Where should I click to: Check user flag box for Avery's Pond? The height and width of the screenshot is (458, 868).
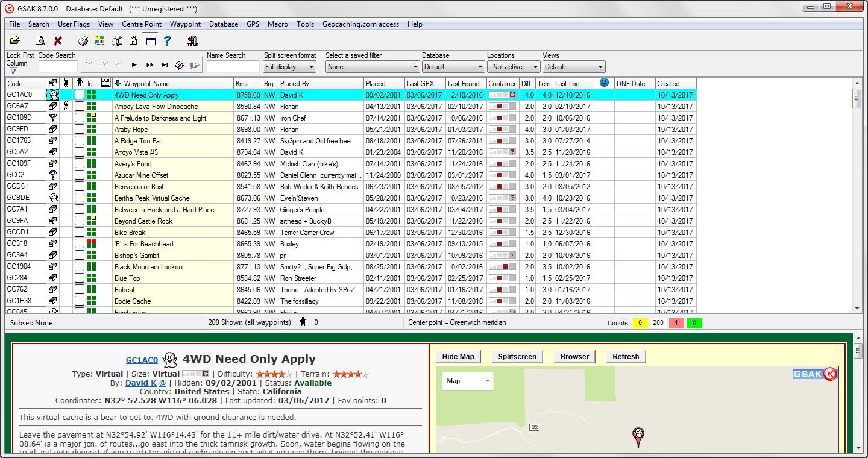(x=79, y=163)
